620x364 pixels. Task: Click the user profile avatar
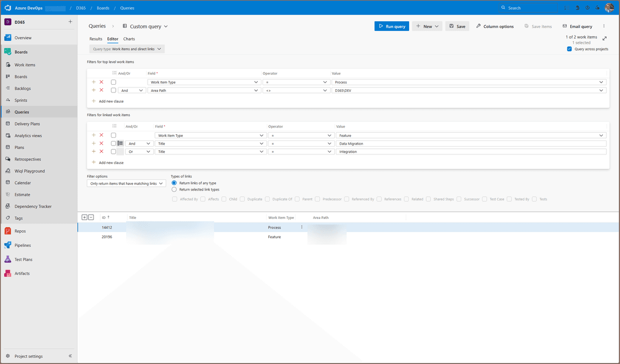coord(610,8)
